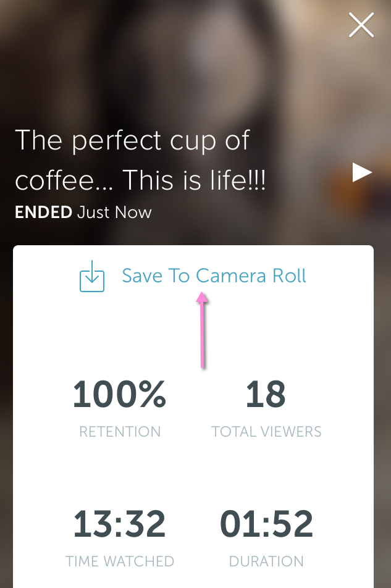Click the 100% retention statistic

[x=119, y=395]
